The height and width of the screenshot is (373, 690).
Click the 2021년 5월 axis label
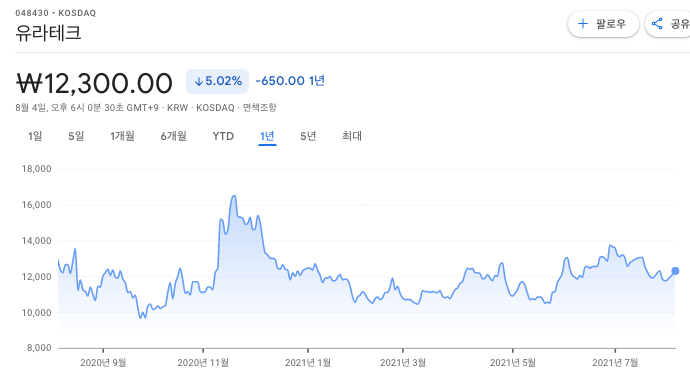[513, 363]
